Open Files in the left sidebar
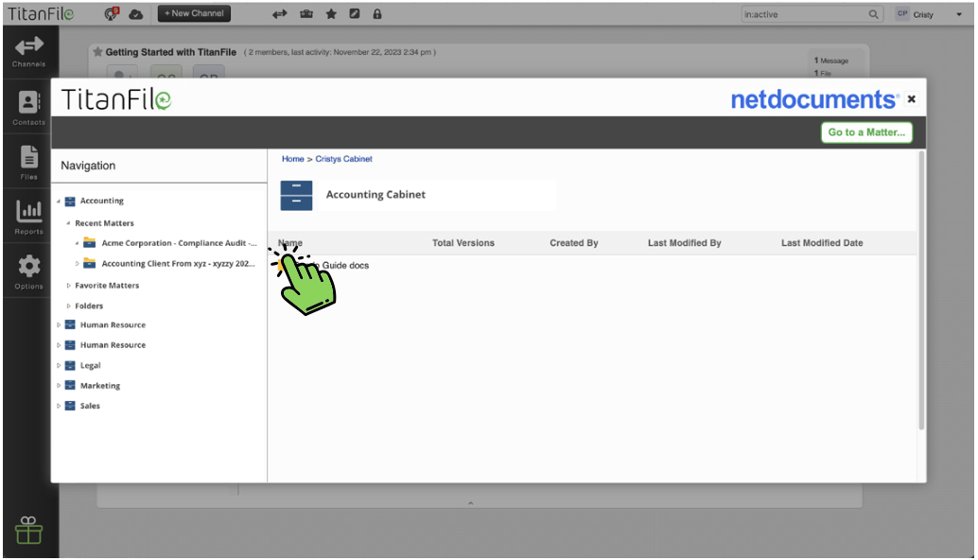978x560 pixels. coord(28,163)
